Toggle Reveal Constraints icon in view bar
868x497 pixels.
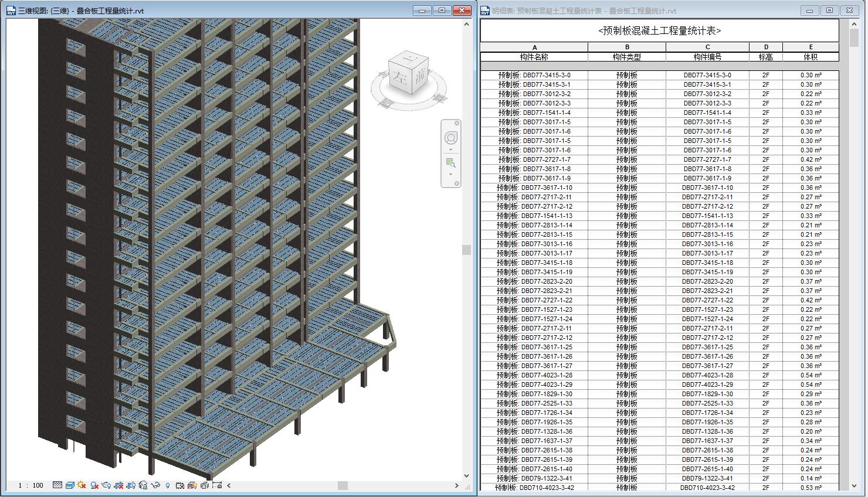tap(217, 485)
